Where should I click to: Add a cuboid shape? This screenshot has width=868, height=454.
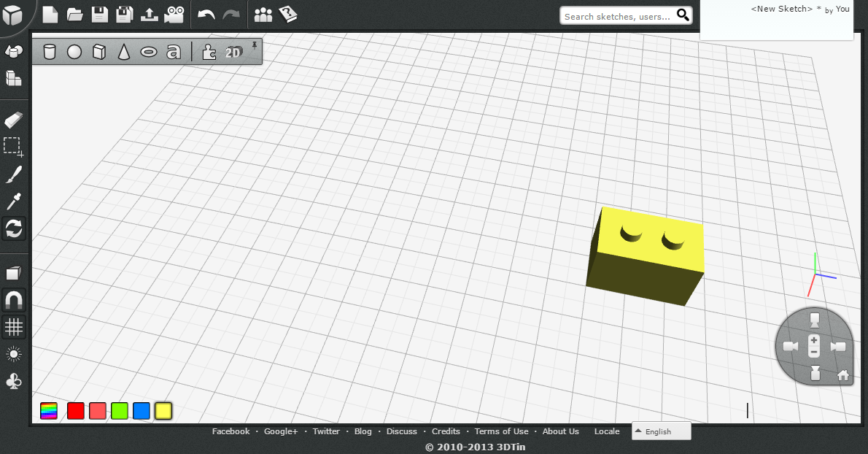coord(99,52)
